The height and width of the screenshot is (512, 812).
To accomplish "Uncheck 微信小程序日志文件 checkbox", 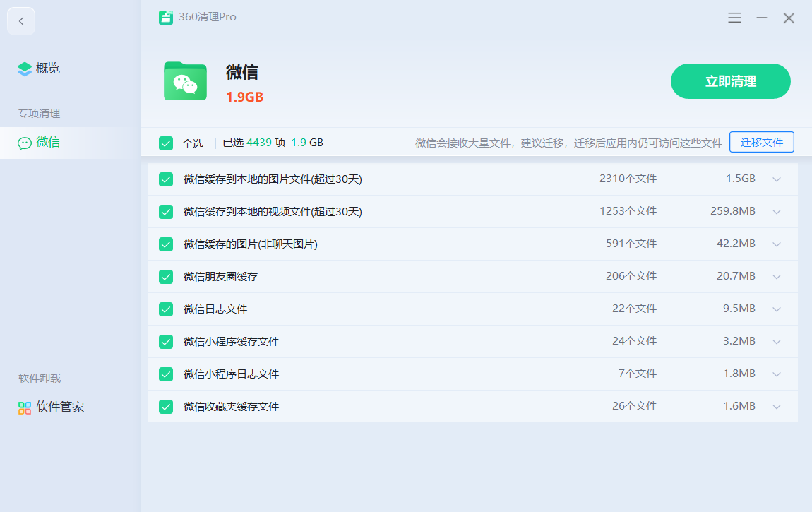I will [x=166, y=374].
